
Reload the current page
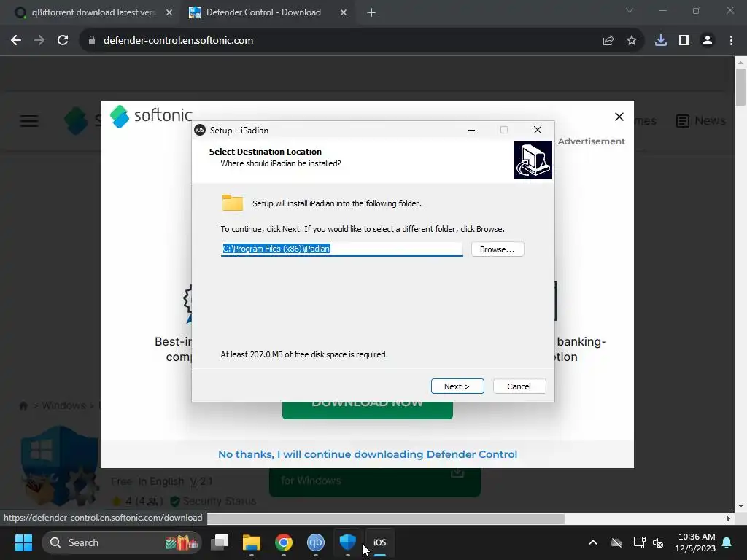click(63, 41)
